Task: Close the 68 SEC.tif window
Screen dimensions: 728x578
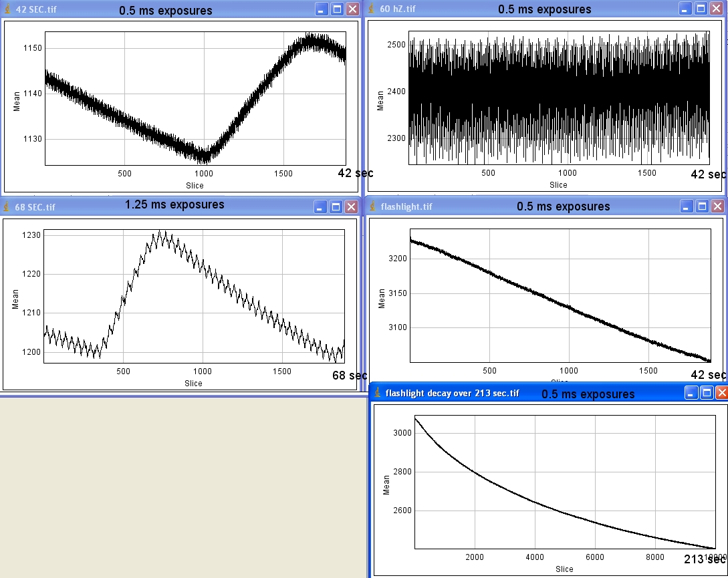Action: pos(352,206)
